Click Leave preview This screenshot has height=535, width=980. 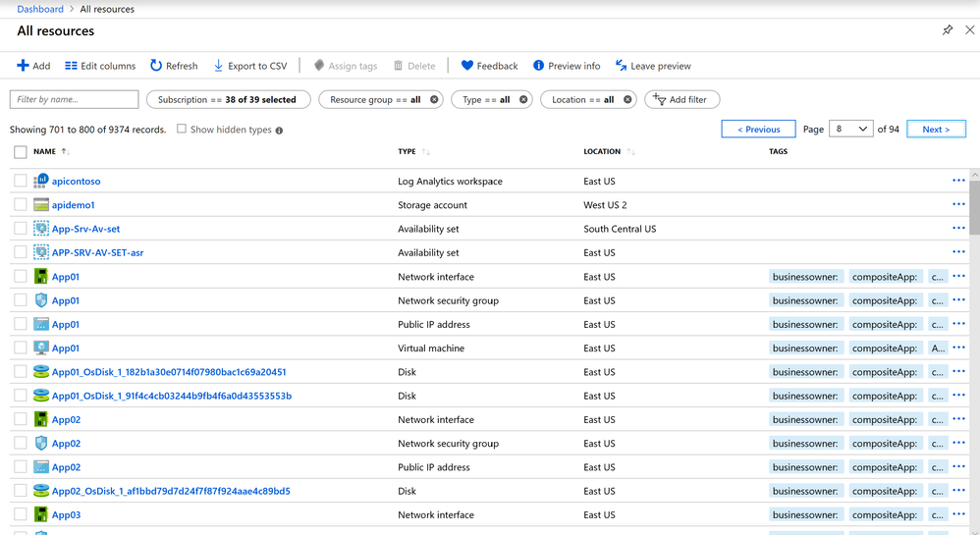pos(653,66)
